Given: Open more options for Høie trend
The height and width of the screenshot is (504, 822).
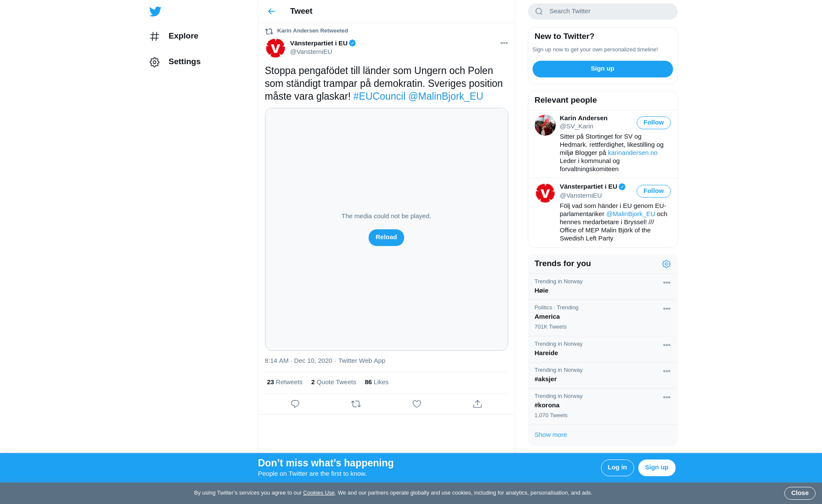Looking at the screenshot, I should 667,283.
